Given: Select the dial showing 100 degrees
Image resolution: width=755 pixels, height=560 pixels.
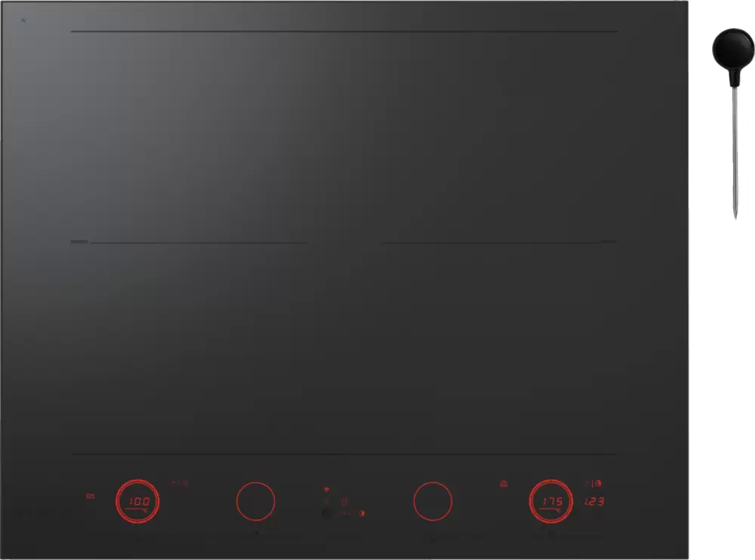Looking at the screenshot, I should click(137, 501).
